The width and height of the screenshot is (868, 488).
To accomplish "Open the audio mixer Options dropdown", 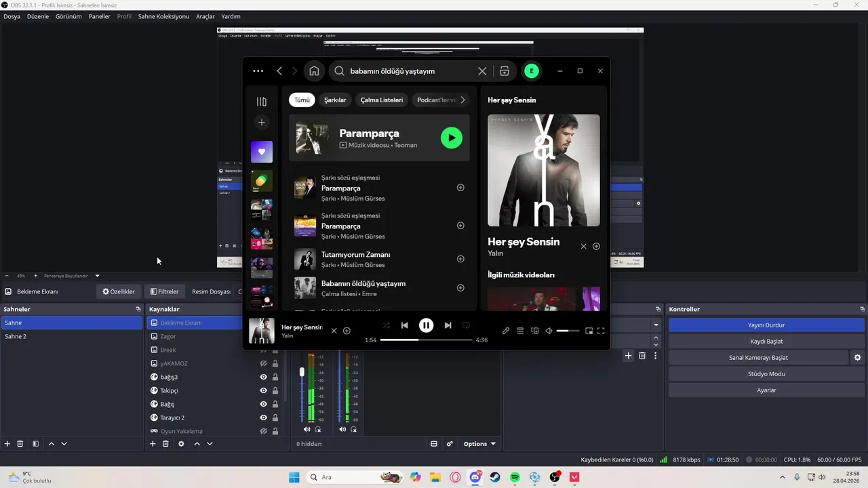I will click(x=479, y=444).
